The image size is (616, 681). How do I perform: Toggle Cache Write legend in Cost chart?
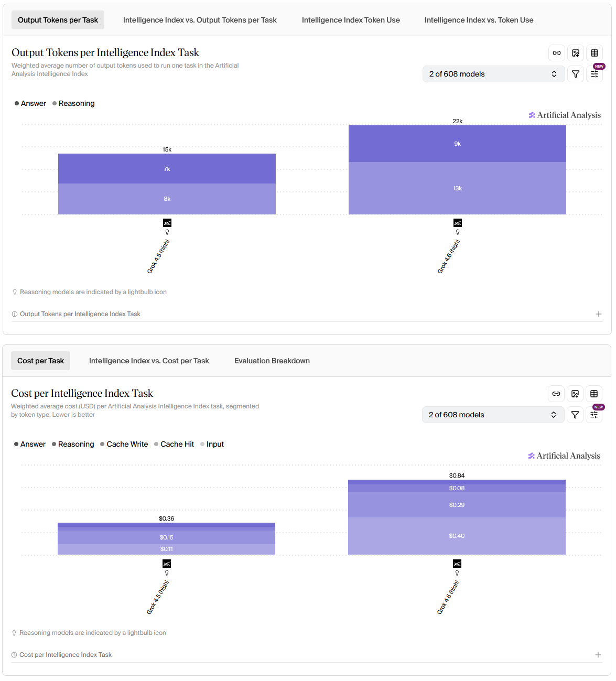[x=124, y=444]
